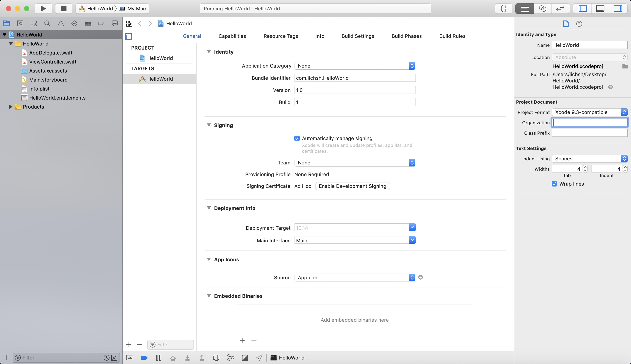
Task: Go to AppIcon source arrow
Action: (x=421, y=277)
